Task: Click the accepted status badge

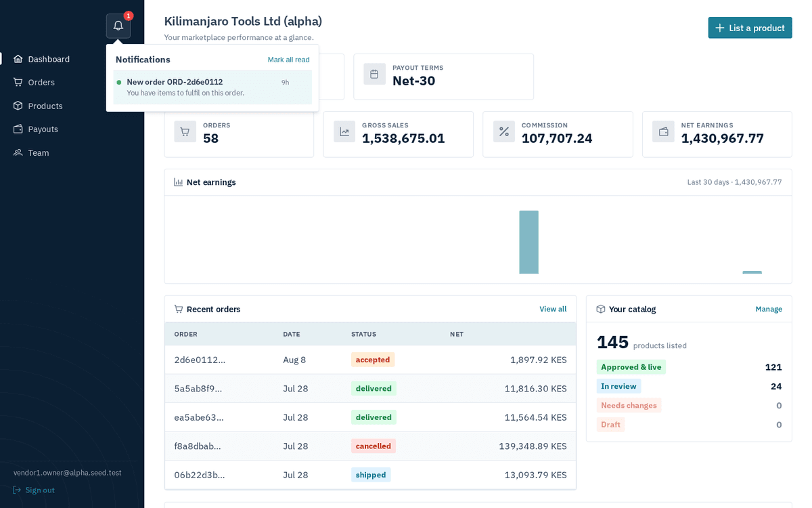Action: tap(373, 360)
